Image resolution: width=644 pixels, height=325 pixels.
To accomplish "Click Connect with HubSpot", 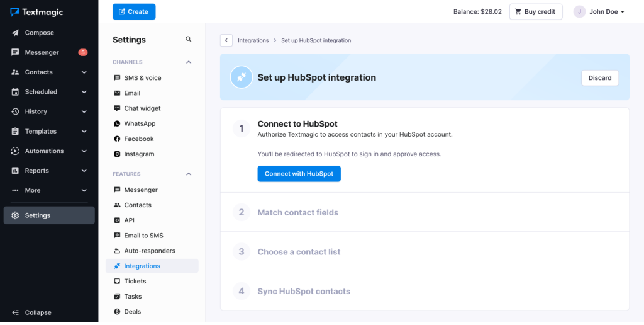I will pos(299,174).
